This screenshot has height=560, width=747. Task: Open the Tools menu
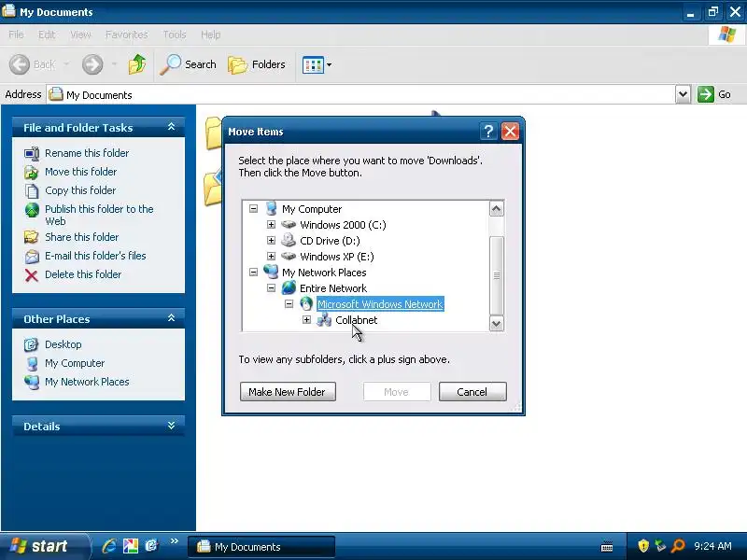[x=175, y=35]
